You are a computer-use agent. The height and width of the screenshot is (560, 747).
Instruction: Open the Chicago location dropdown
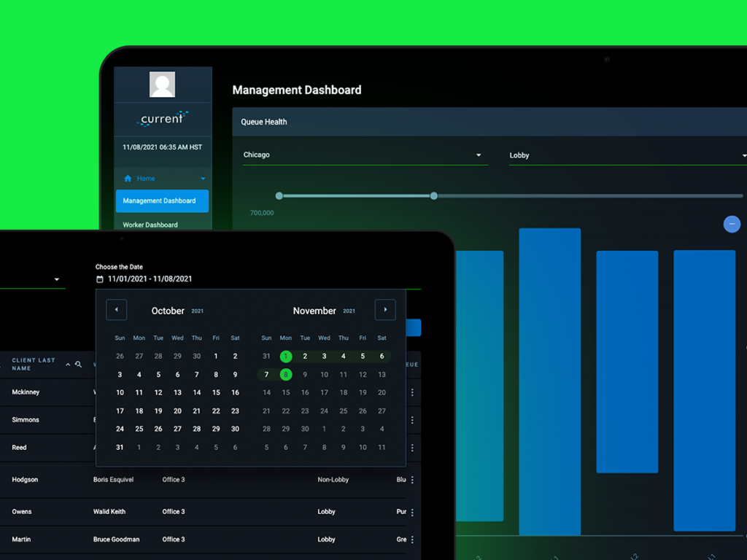click(x=365, y=155)
